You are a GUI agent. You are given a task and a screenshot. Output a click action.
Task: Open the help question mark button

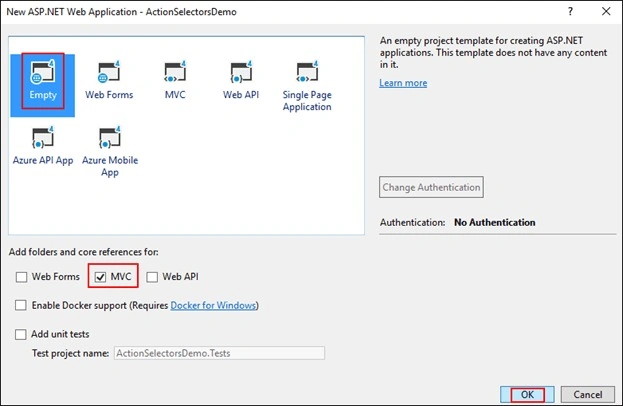tap(570, 11)
